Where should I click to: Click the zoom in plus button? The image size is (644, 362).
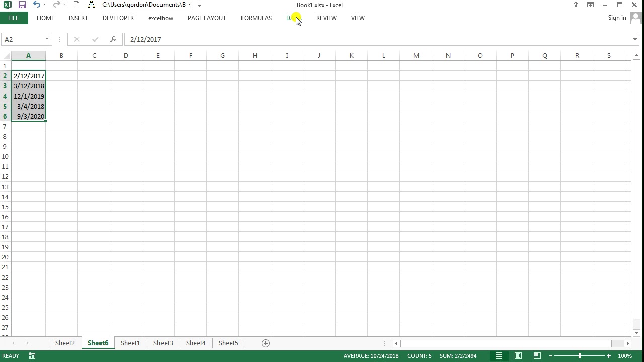pos(609,356)
